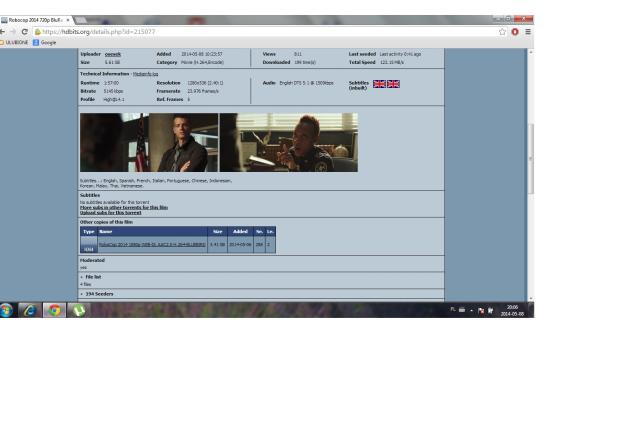
Task: Open the Windows Start menu
Action: (x=6, y=310)
